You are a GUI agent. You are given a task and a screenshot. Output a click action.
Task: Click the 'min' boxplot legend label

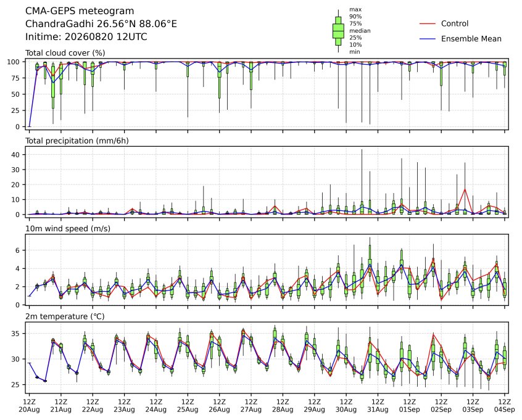(x=355, y=52)
